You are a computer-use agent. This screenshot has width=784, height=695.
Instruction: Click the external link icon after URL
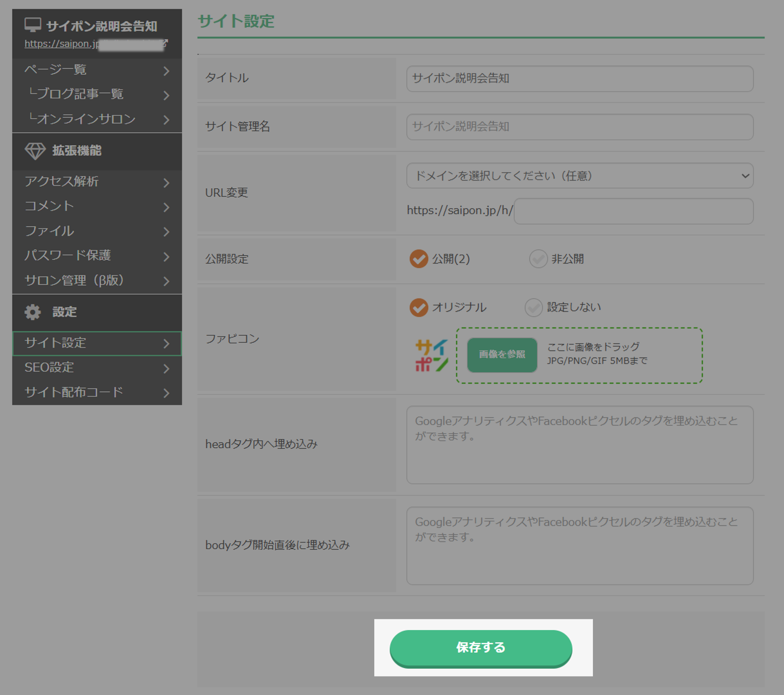coord(165,43)
